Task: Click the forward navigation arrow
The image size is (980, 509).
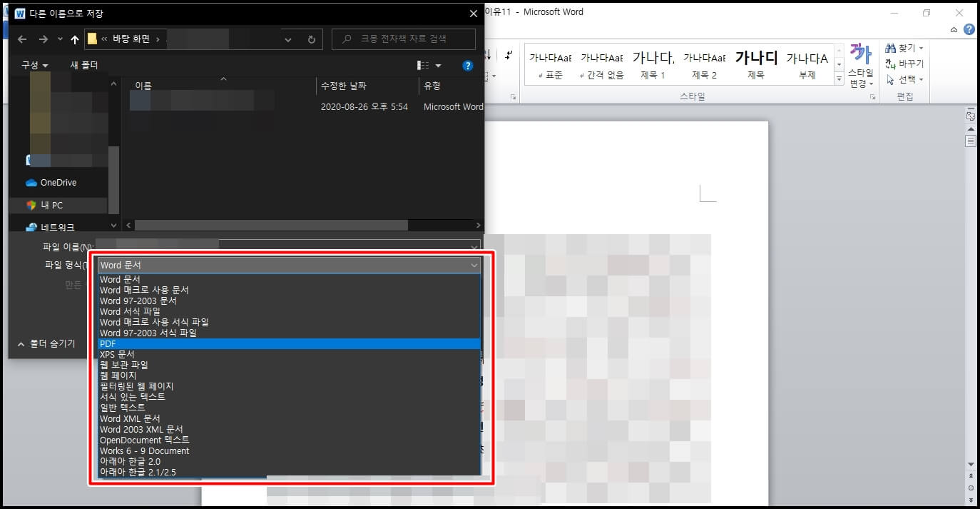Action: [43, 39]
